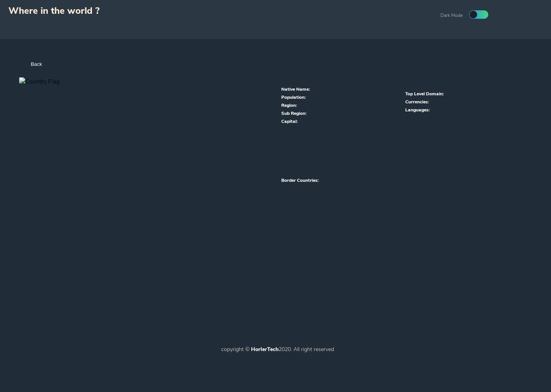Switch off Dark Mode via its label
Viewport: 551px width, 392px height.
click(x=451, y=15)
